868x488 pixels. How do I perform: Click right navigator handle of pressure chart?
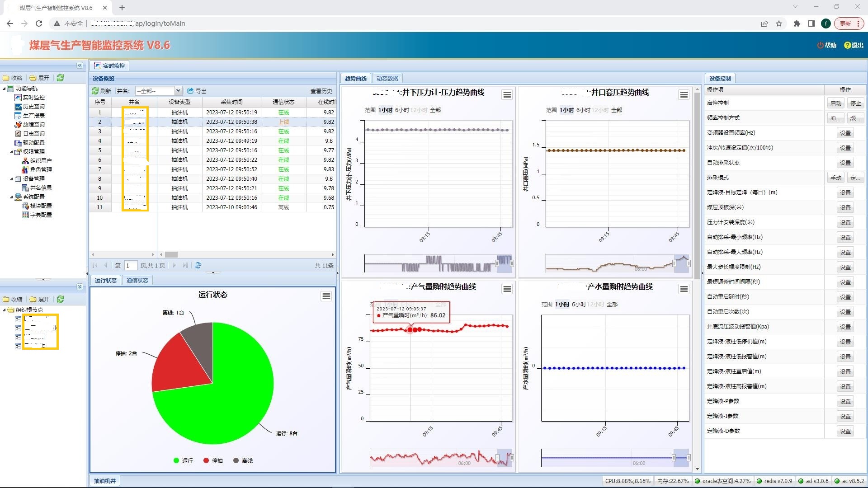tap(512, 263)
